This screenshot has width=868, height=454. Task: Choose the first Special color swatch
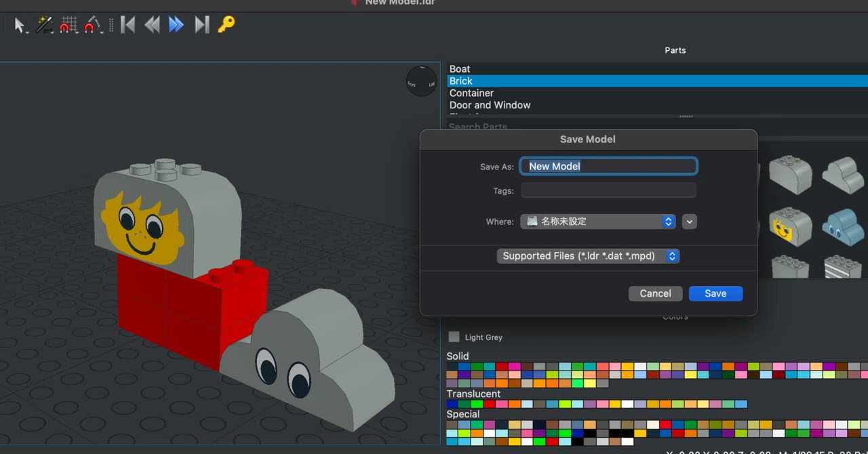(x=452, y=425)
